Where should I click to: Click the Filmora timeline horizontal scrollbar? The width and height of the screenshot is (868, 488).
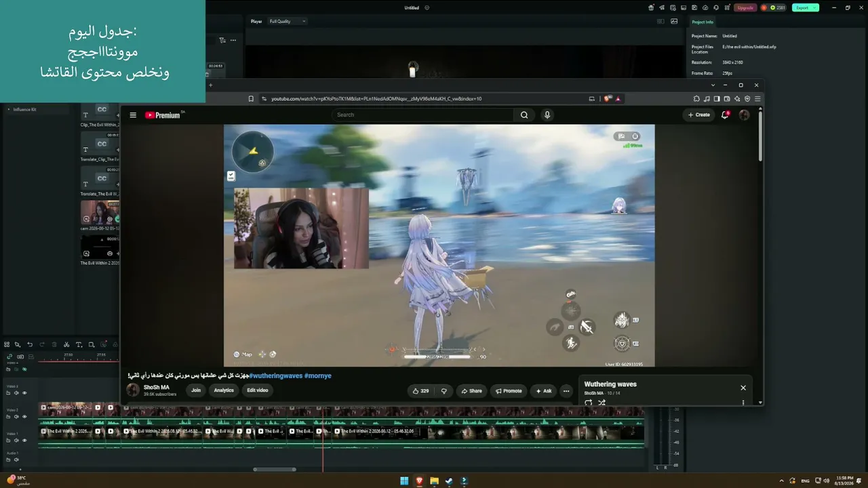coord(275,469)
